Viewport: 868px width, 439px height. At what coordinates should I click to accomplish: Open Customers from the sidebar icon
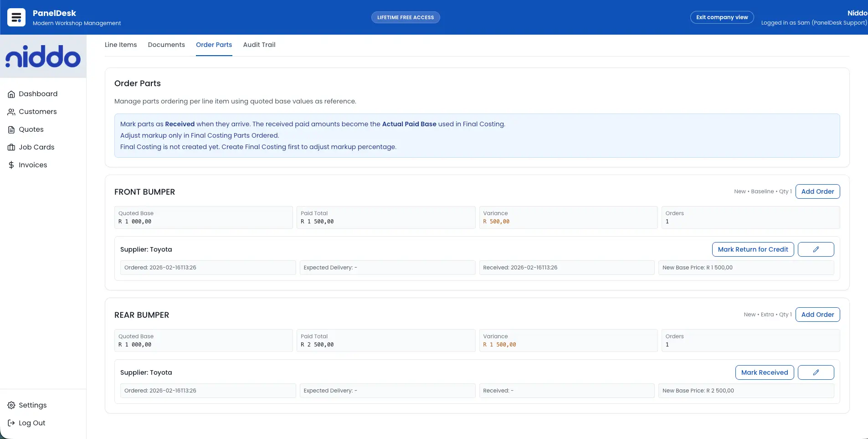tap(11, 112)
